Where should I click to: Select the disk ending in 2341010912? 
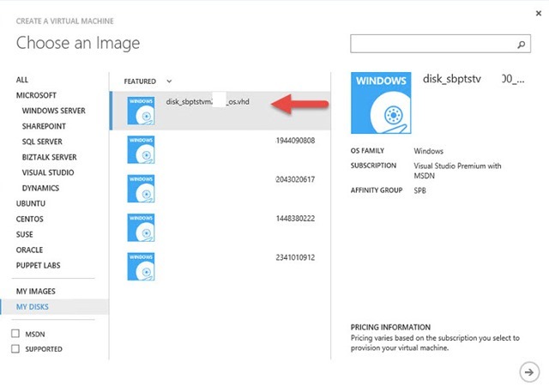click(295, 257)
